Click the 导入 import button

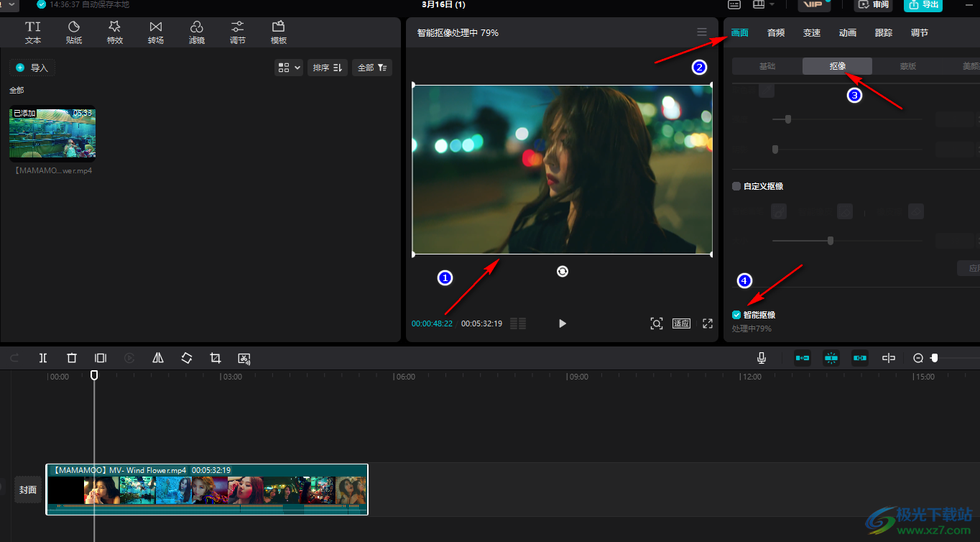pos(32,68)
